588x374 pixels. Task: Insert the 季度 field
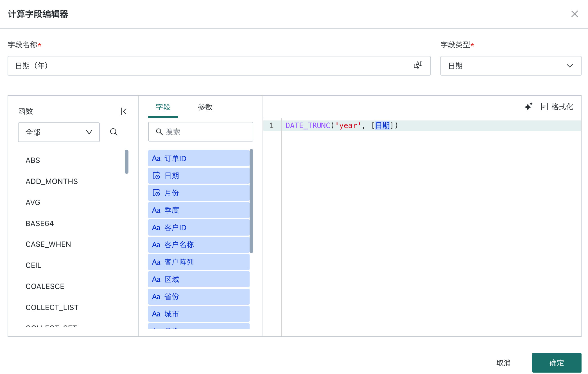pos(199,210)
